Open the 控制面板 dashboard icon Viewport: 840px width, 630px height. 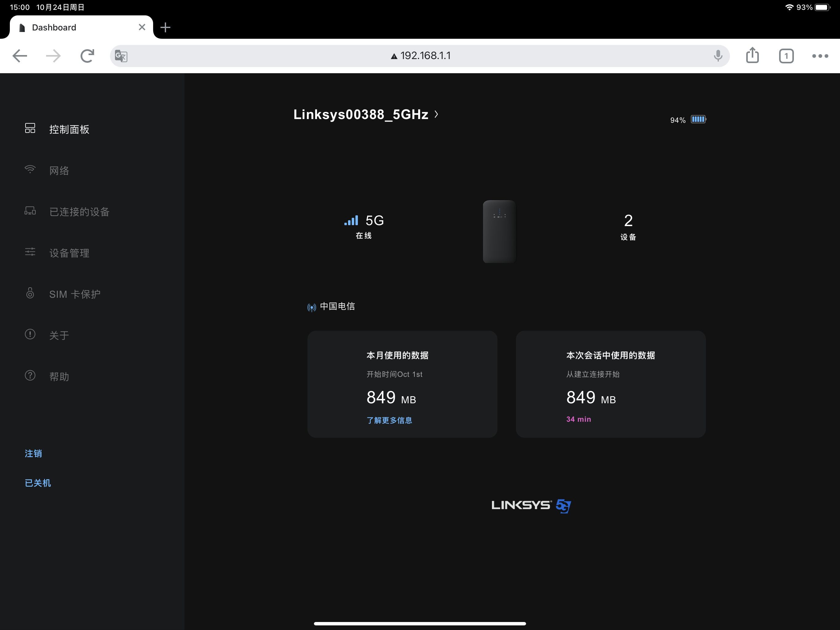pos(30,129)
